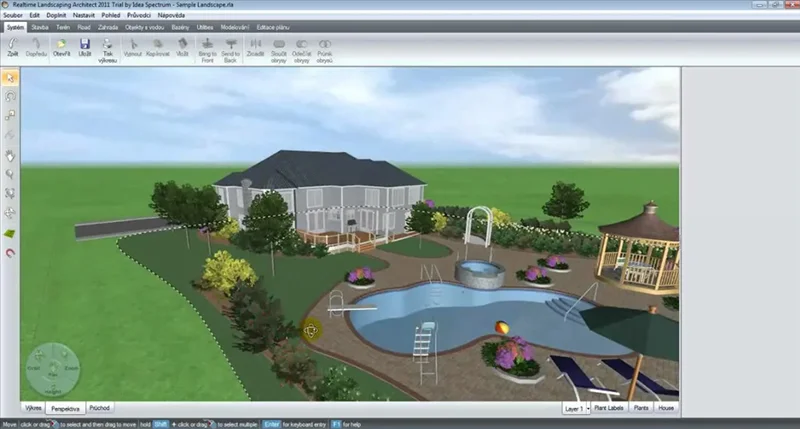Screen dimensions: 800x429
Task: Click the Bring to Front icon
Action: coord(207,49)
